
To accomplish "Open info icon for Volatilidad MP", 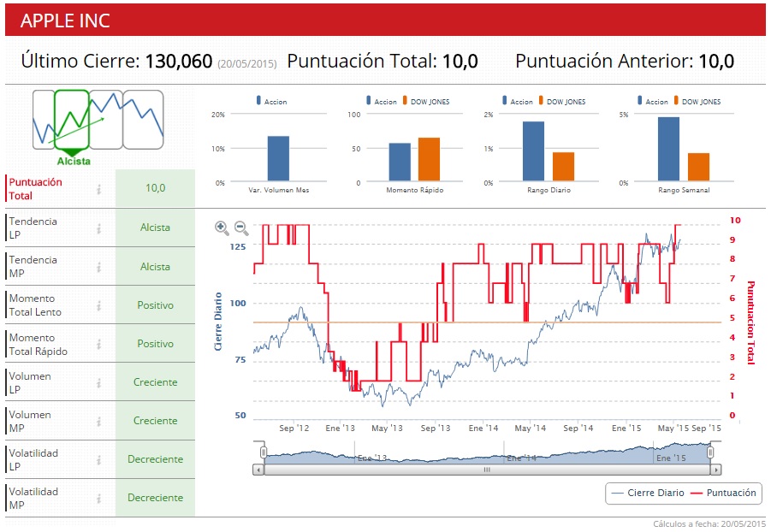I will coord(98,498).
